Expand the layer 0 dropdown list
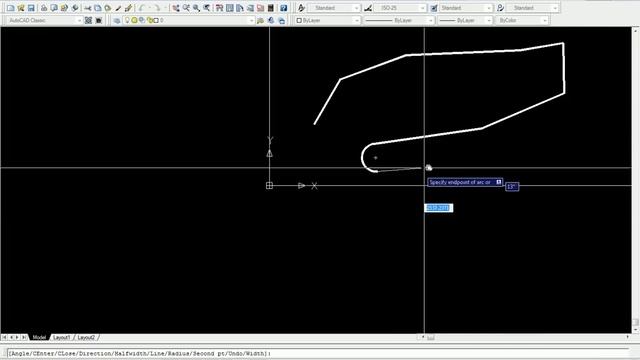640x360 pixels. (x=251, y=20)
